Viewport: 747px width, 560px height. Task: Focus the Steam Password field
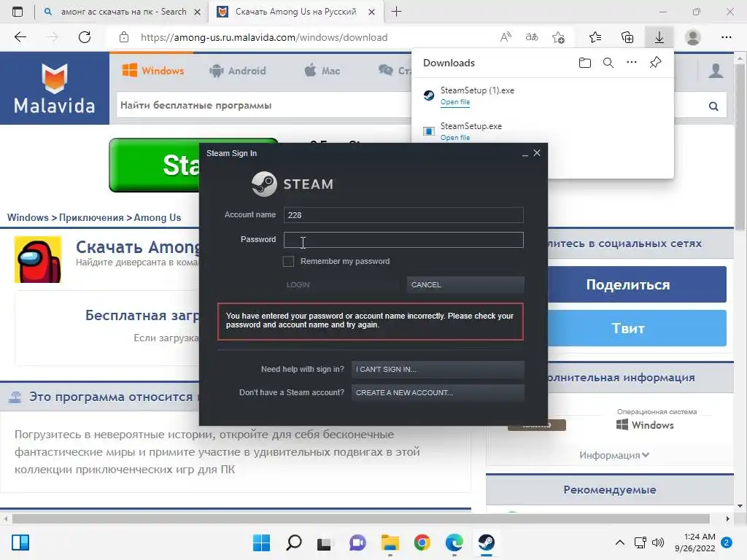(403, 239)
